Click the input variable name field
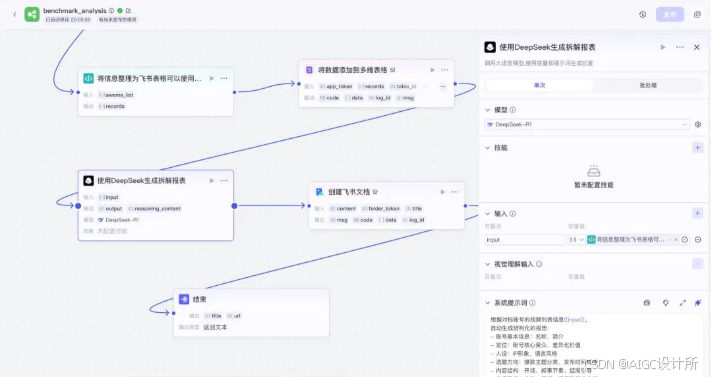 525,240
